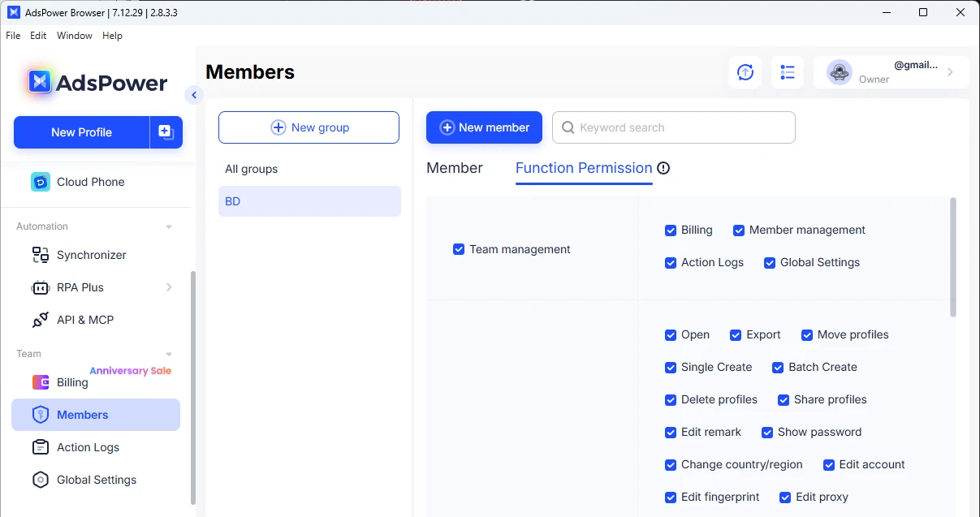Open the task list icon in header

(787, 72)
